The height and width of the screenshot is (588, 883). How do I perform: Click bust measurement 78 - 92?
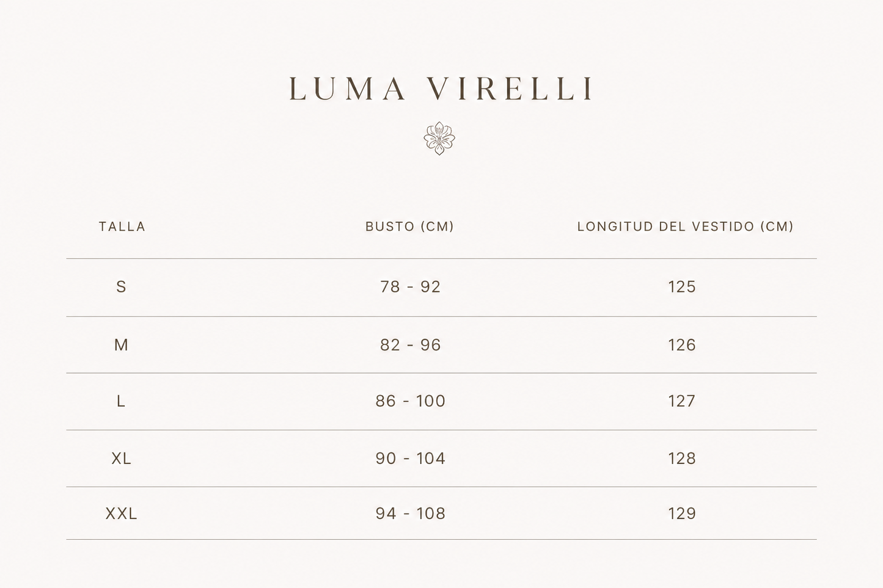411,286
